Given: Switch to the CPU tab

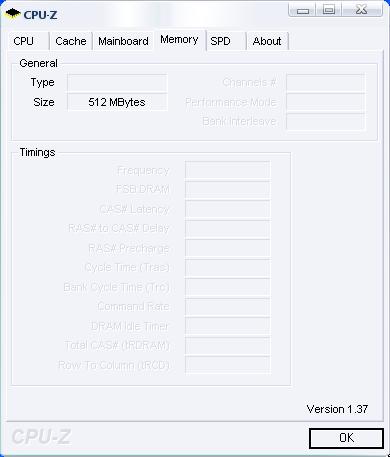Looking at the screenshot, I should [28, 41].
